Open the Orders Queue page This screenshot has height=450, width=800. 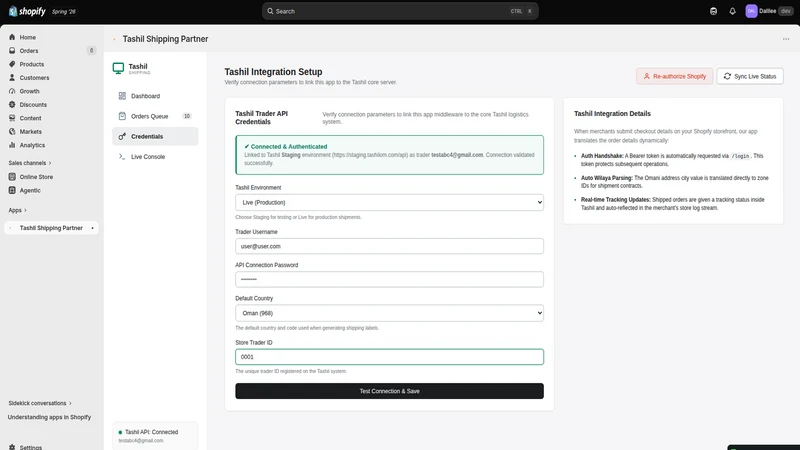coord(155,116)
